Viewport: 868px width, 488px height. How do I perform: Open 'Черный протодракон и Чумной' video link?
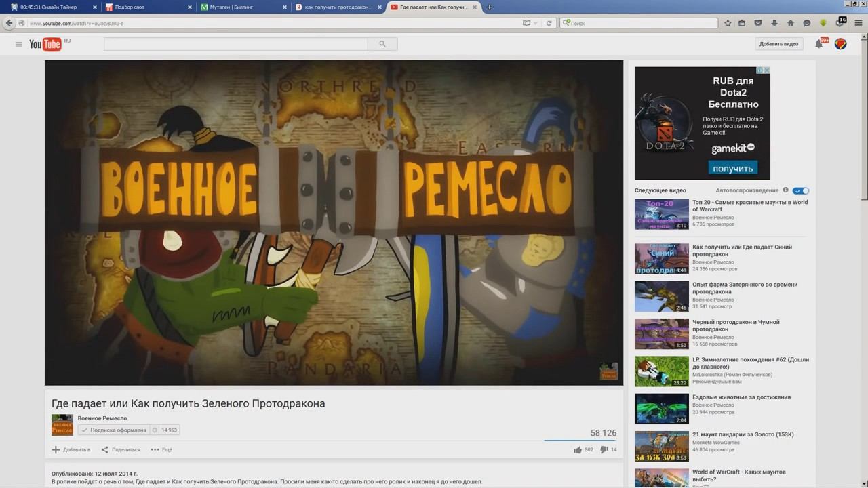point(736,325)
